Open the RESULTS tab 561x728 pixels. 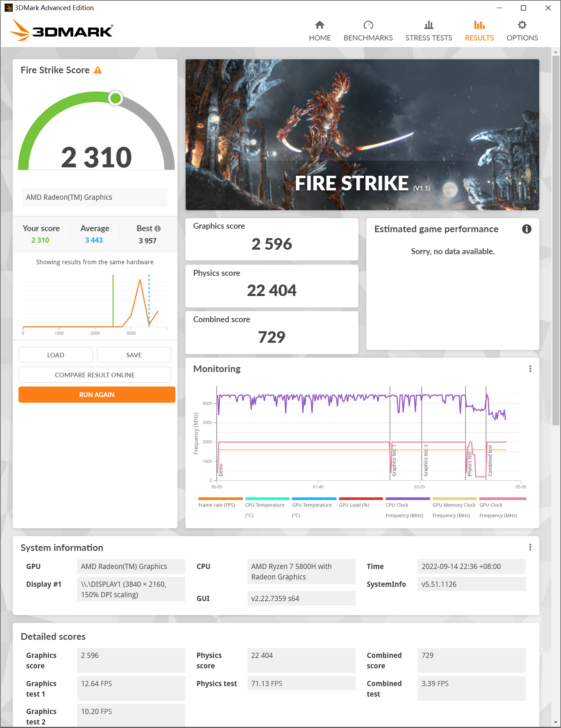point(479,31)
